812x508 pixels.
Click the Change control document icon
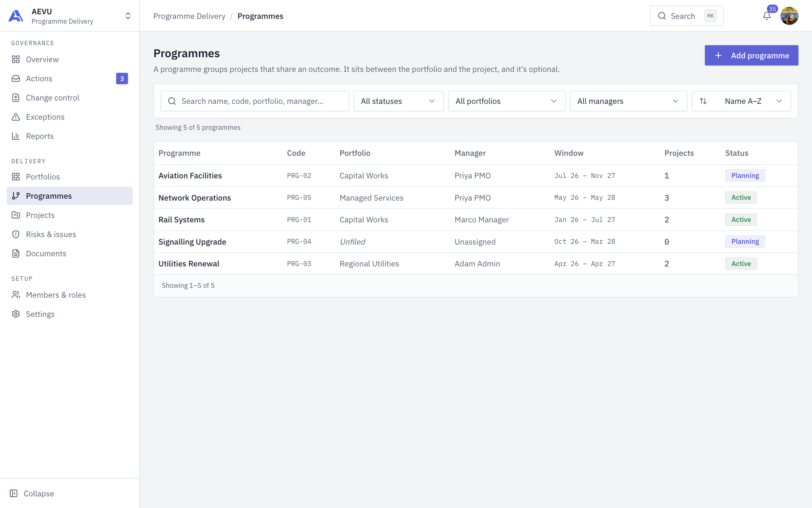[x=16, y=98]
